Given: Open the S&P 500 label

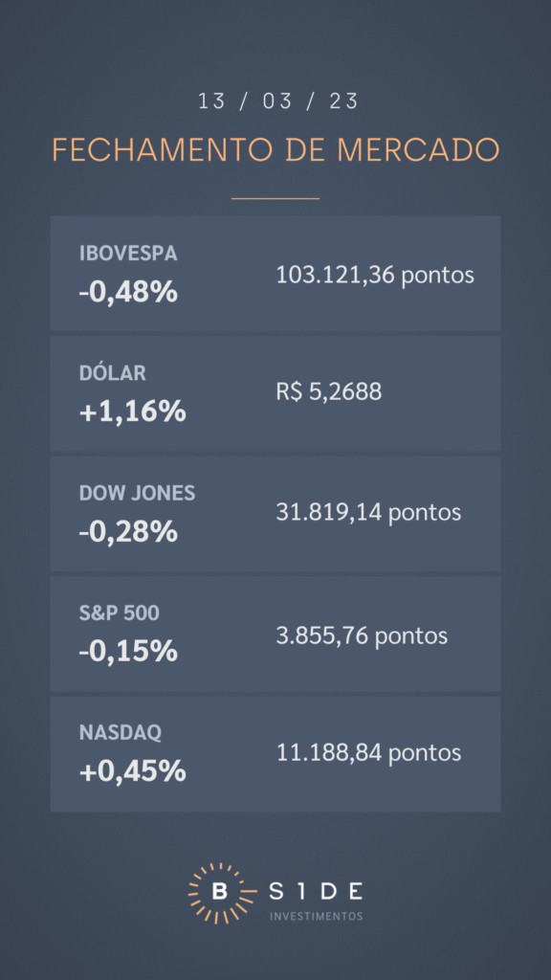Looking at the screenshot, I should [x=120, y=613].
